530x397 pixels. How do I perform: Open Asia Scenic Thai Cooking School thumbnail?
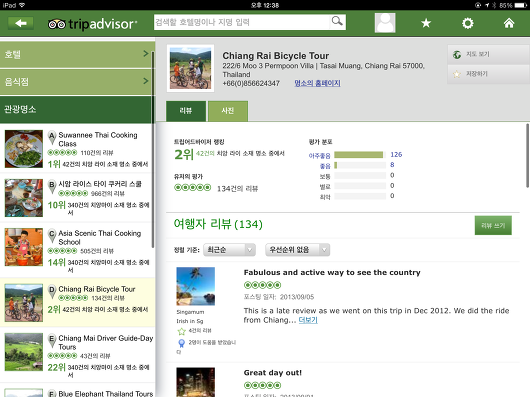click(x=24, y=247)
